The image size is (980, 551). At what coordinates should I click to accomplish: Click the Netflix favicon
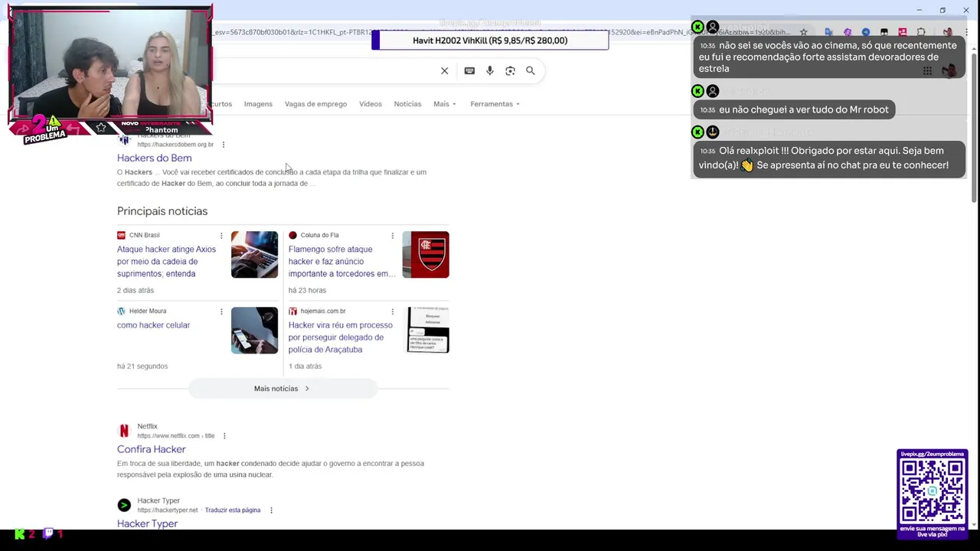point(124,431)
